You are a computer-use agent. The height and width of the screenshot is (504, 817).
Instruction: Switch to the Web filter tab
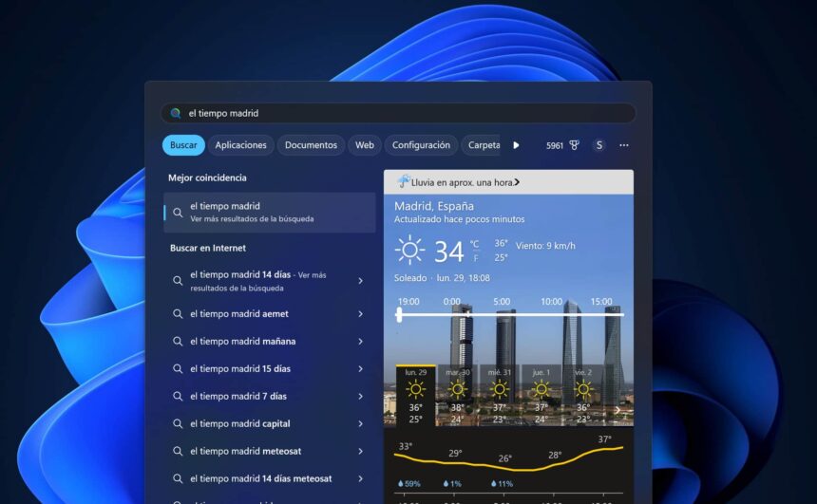(364, 145)
